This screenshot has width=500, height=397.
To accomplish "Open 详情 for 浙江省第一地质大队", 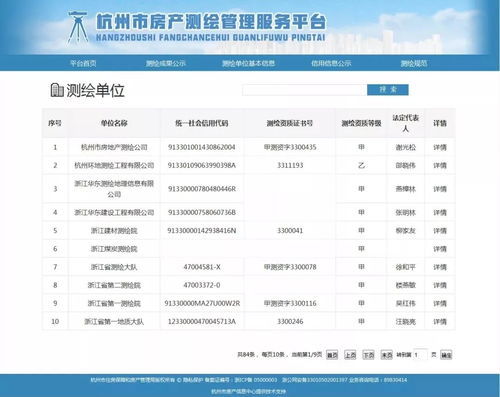I will pyautogui.click(x=440, y=322).
